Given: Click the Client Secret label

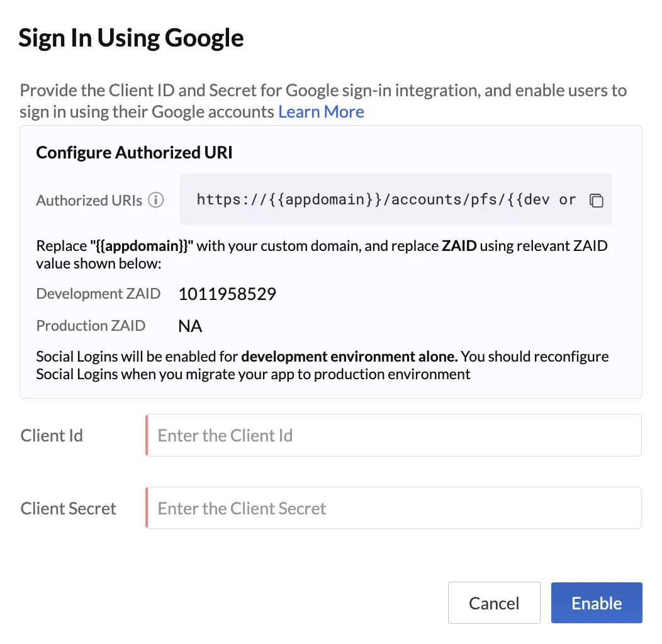Looking at the screenshot, I should tap(68, 509).
